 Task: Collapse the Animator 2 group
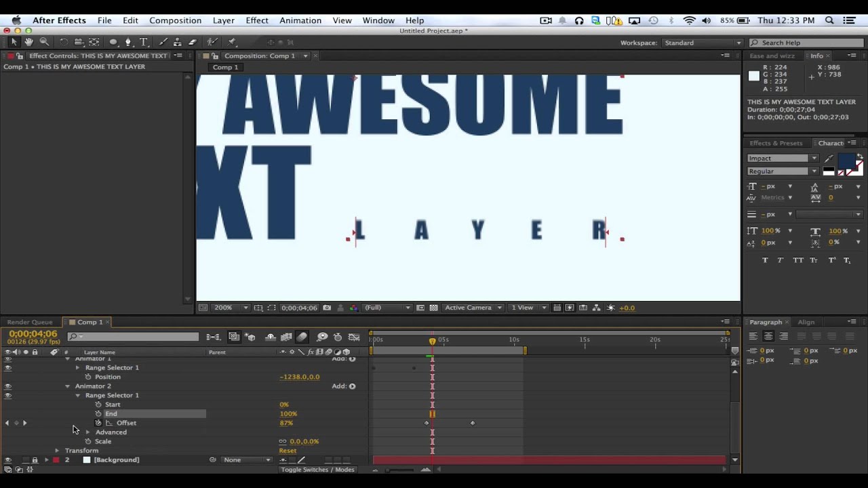[x=67, y=386]
